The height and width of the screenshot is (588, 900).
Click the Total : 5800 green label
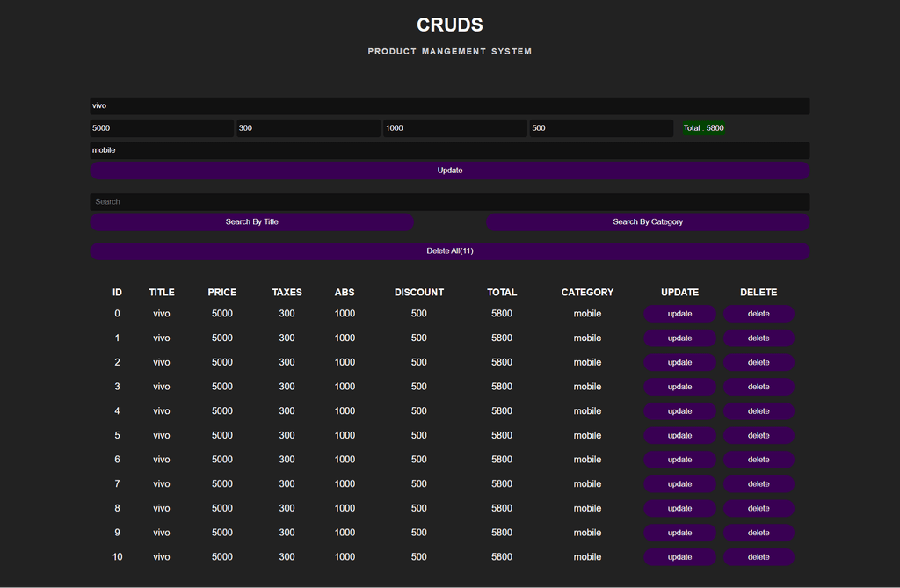[703, 128]
